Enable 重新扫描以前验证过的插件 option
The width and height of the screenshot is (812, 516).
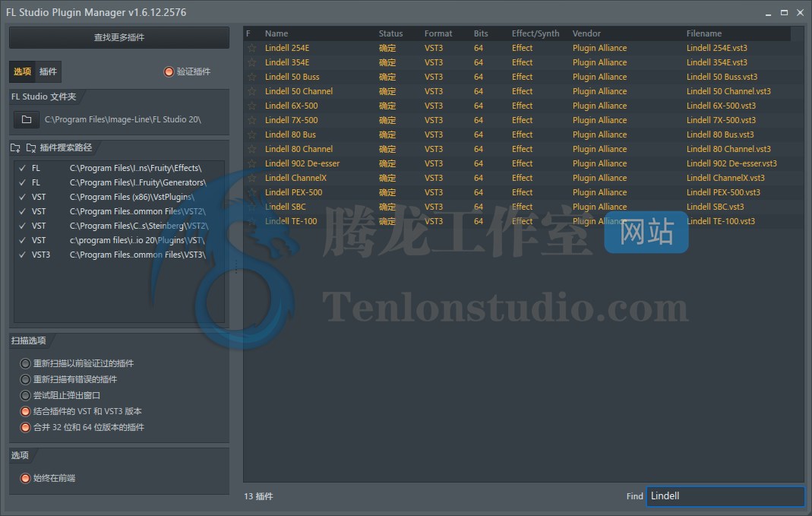[25, 363]
